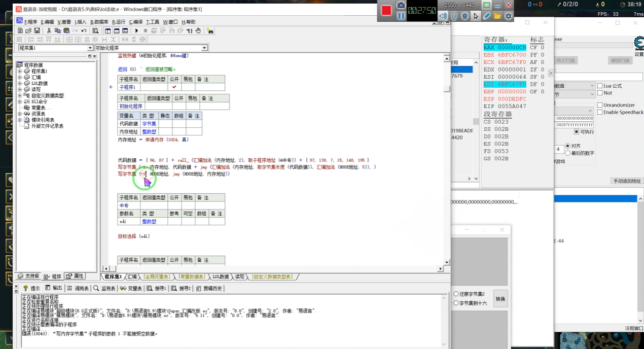644x349 pixels.
Task: Expand the 自定义数据类型 tree node
Action: click(20, 95)
